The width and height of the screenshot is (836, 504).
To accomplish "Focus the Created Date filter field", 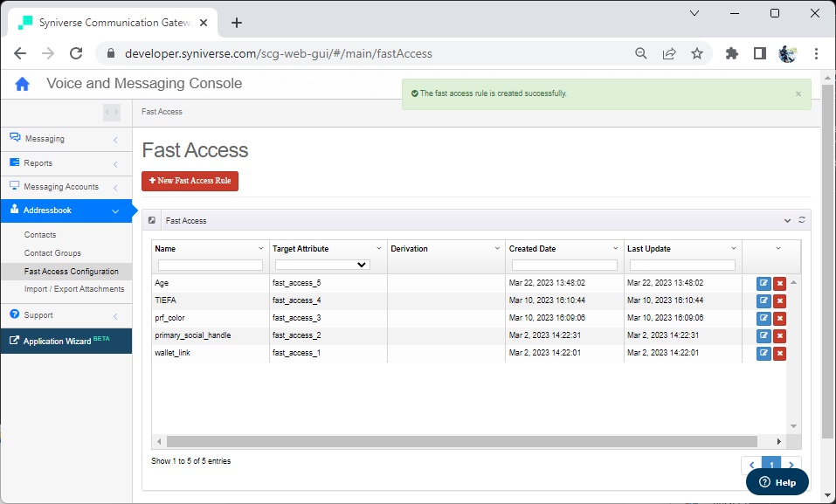I will 564,265.
